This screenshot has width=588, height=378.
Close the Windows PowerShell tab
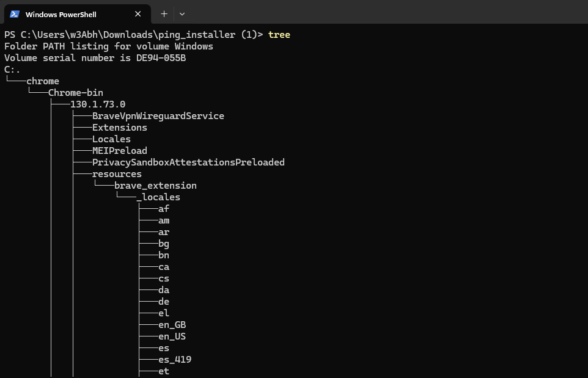[x=138, y=14]
